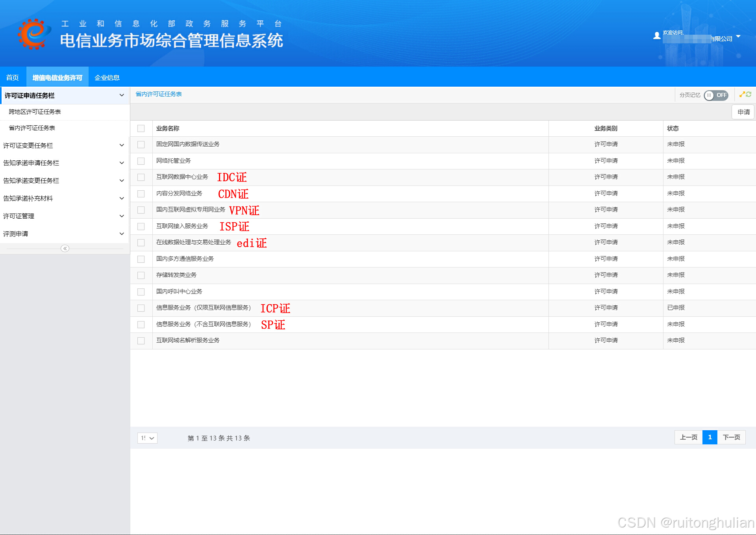Tick the select-all header checkbox

(x=141, y=128)
